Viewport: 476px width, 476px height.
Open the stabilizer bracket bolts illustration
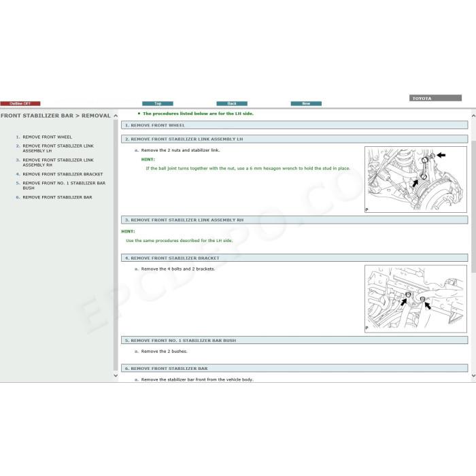point(415,299)
